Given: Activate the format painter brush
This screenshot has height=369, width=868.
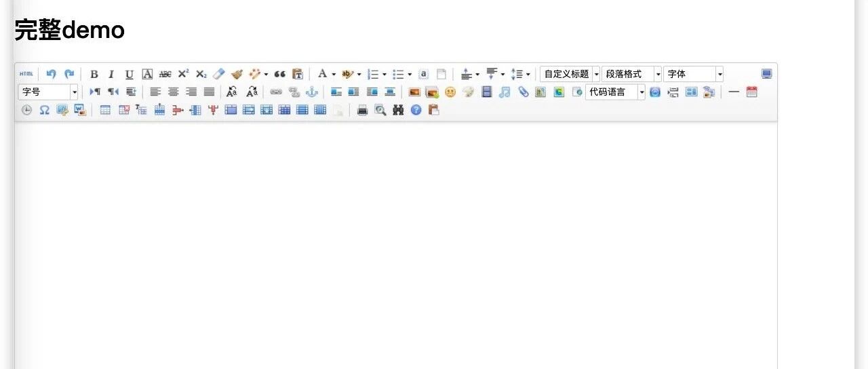Looking at the screenshot, I should click(237, 74).
